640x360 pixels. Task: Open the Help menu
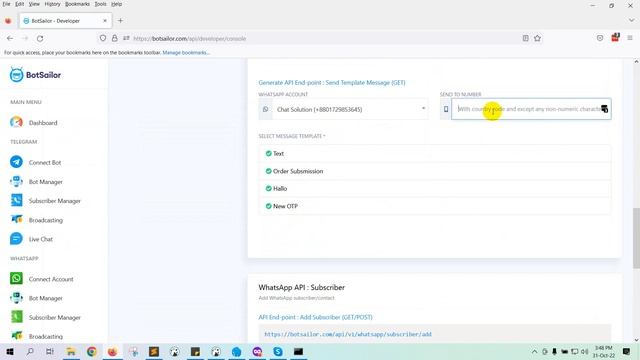[x=116, y=4]
